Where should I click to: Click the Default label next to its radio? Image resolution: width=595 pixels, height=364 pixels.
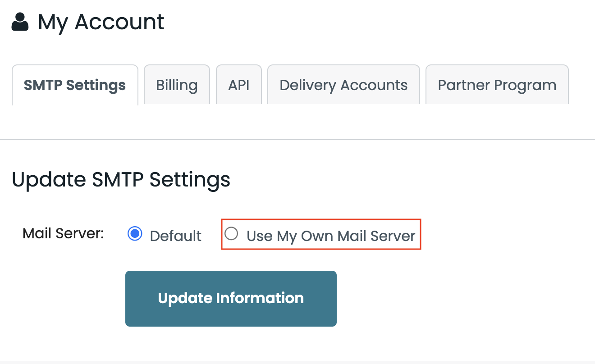[x=175, y=235]
